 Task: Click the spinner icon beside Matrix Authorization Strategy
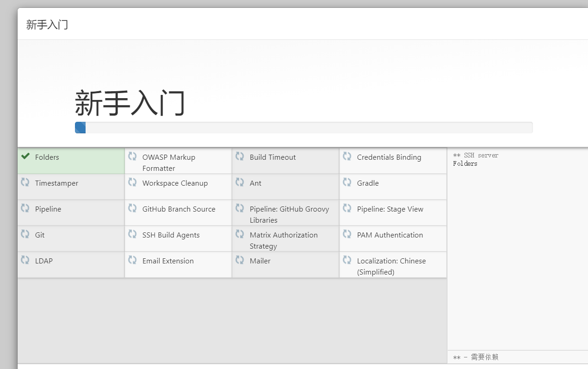(240, 234)
